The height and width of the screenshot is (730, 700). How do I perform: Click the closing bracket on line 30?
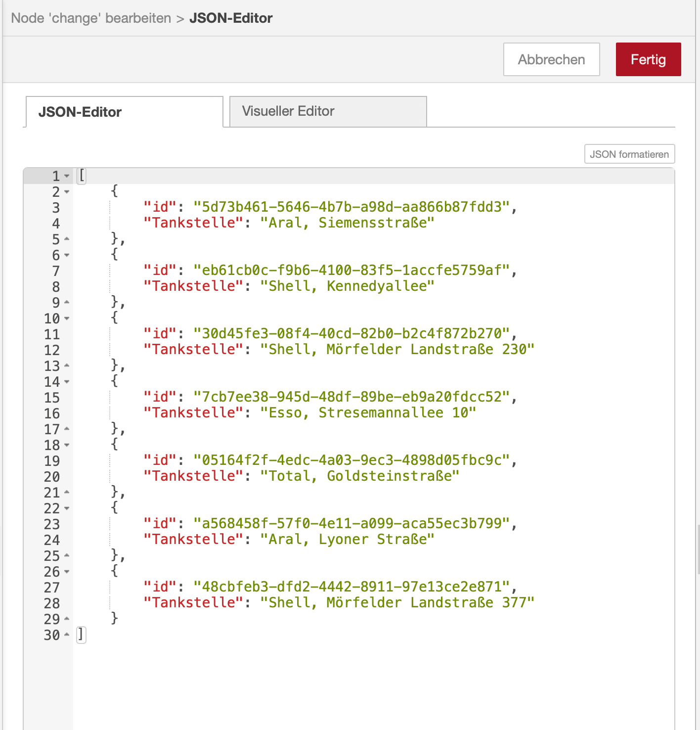coord(82,635)
